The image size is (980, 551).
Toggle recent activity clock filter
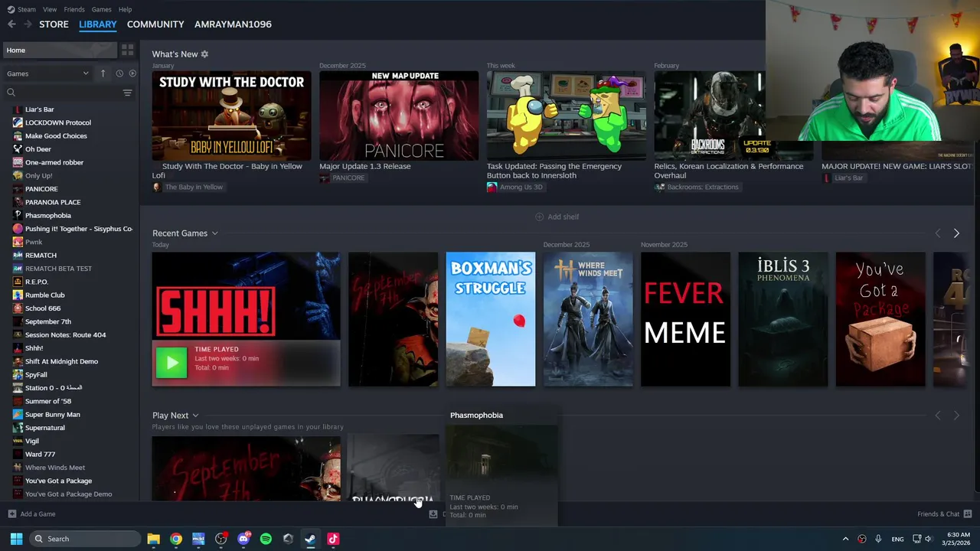pyautogui.click(x=119, y=73)
